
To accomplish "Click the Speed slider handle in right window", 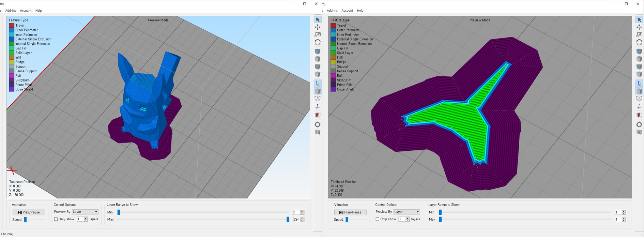I will (x=347, y=220).
